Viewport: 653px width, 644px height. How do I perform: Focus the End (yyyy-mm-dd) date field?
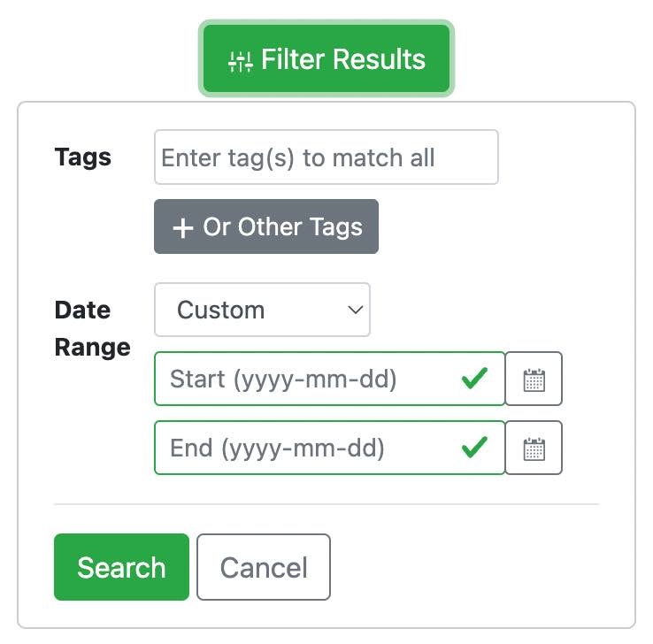330,448
